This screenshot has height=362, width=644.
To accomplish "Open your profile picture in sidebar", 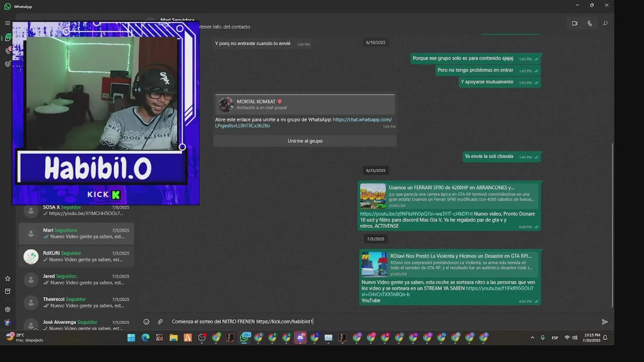I will point(8,322).
